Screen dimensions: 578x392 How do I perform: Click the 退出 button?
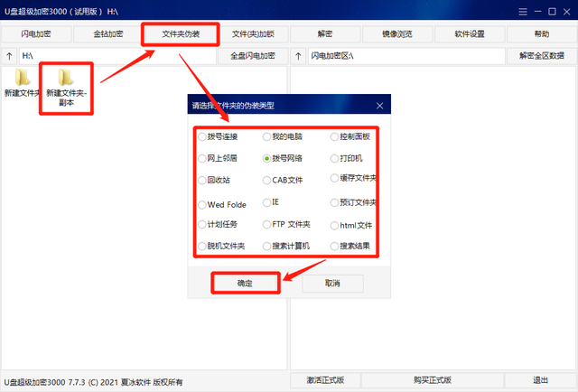coord(540,380)
